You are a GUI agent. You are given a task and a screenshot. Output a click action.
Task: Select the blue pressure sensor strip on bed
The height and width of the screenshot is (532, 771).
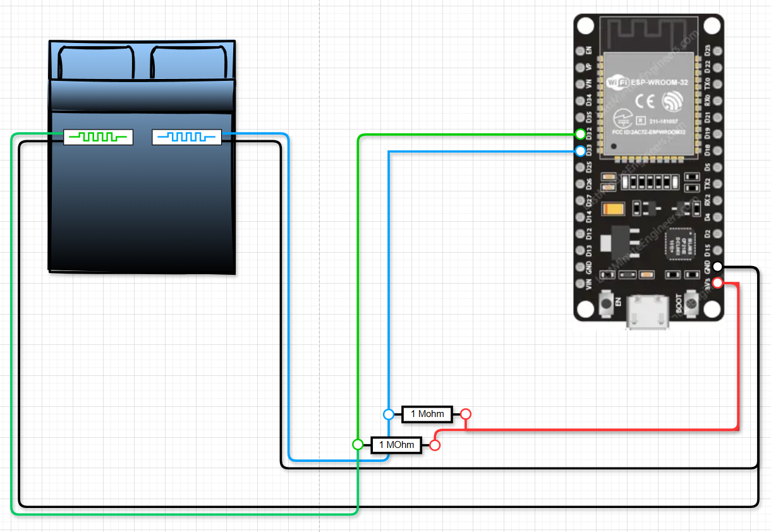186,137
